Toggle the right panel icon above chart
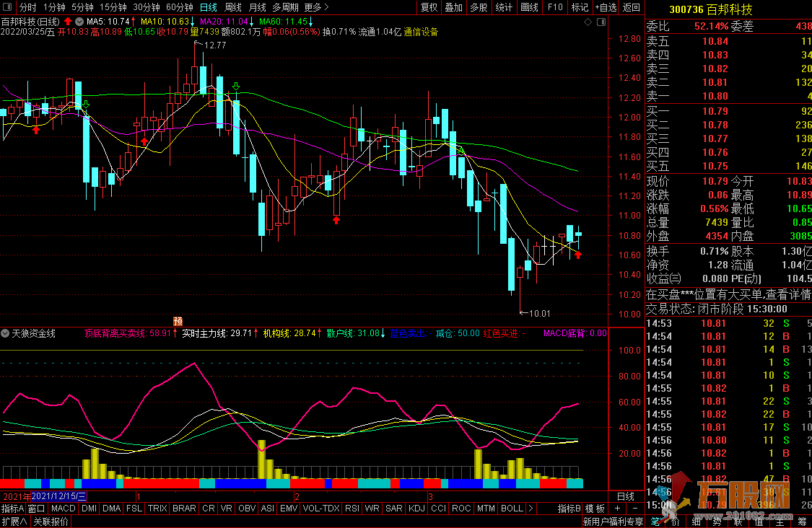The image size is (812, 528). click(x=601, y=22)
